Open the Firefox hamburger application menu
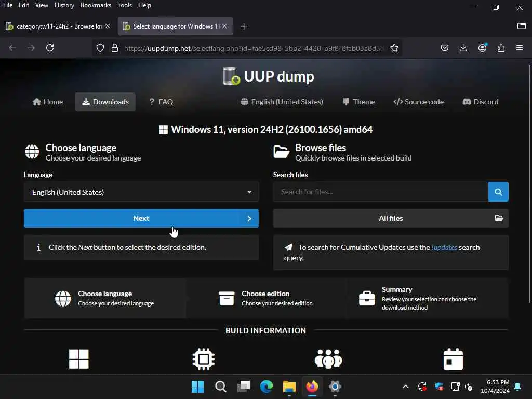 pyautogui.click(x=520, y=48)
